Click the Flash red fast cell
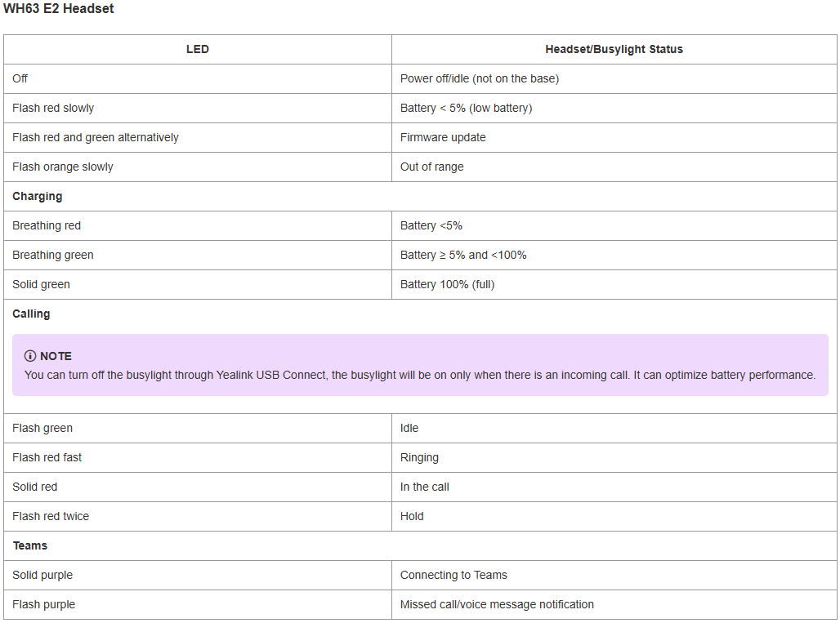Screen dimensions: 840x623 pos(47,457)
